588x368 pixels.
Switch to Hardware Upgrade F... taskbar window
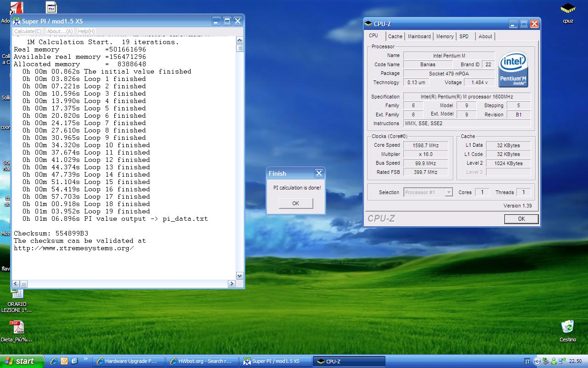point(130,362)
